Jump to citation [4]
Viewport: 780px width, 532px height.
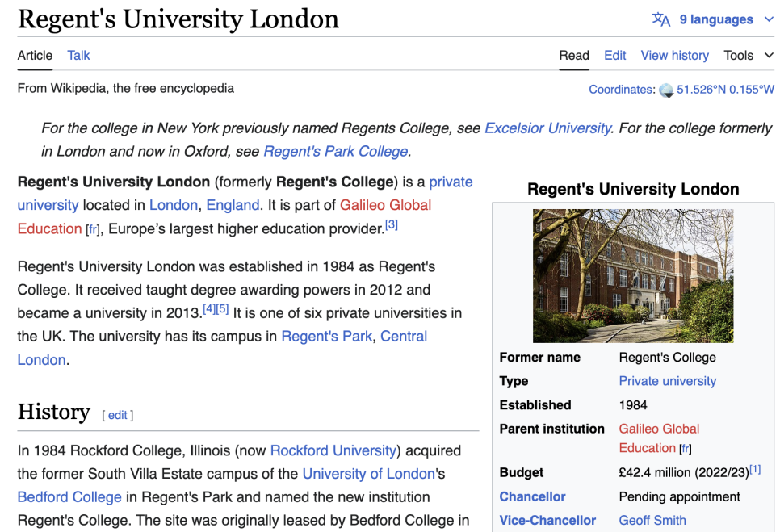point(209,308)
